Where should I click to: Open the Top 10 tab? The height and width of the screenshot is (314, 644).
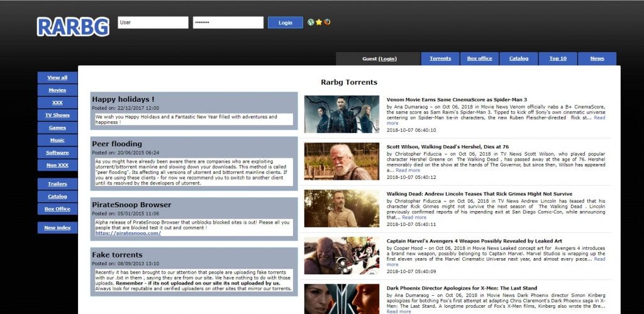tap(558, 58)
